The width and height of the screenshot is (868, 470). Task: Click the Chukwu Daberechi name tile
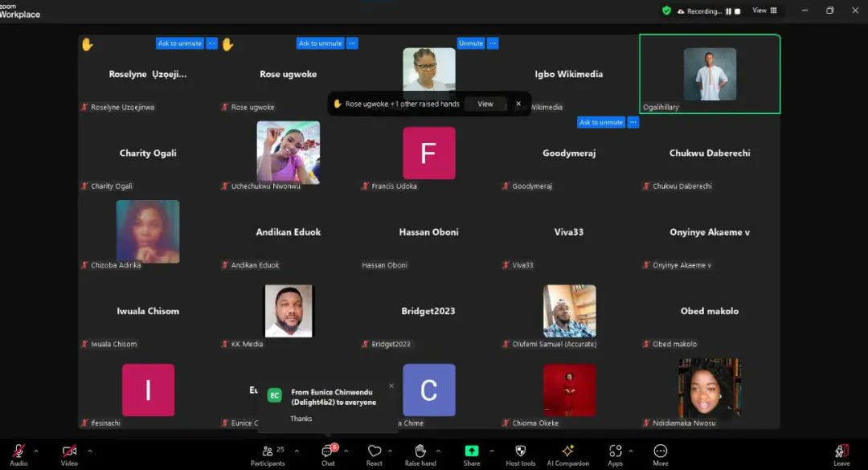[x=710, y=153]
